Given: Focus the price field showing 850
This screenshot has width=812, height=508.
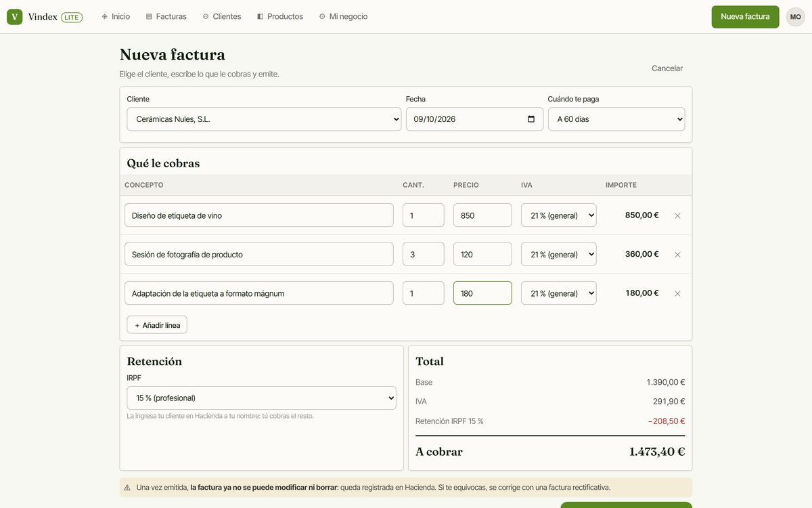Looking at the screenshot, I should coord(482,215).
